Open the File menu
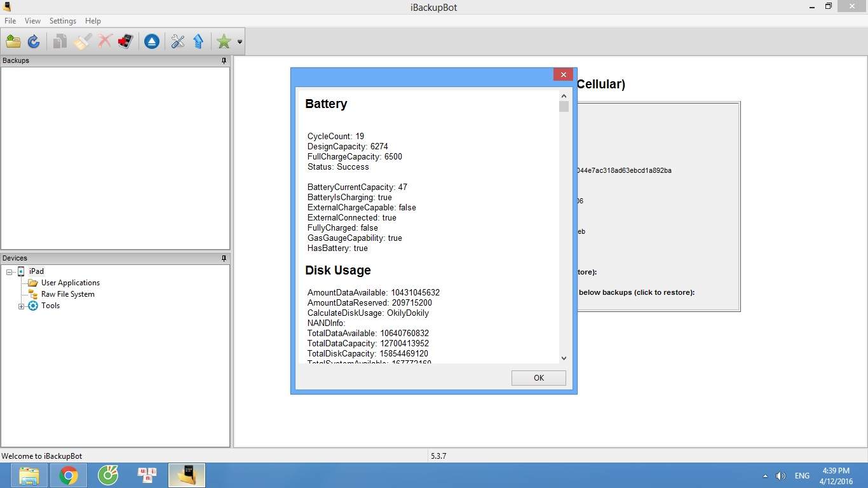This screenshot has height=488, width=868. [x=10, y=21]
